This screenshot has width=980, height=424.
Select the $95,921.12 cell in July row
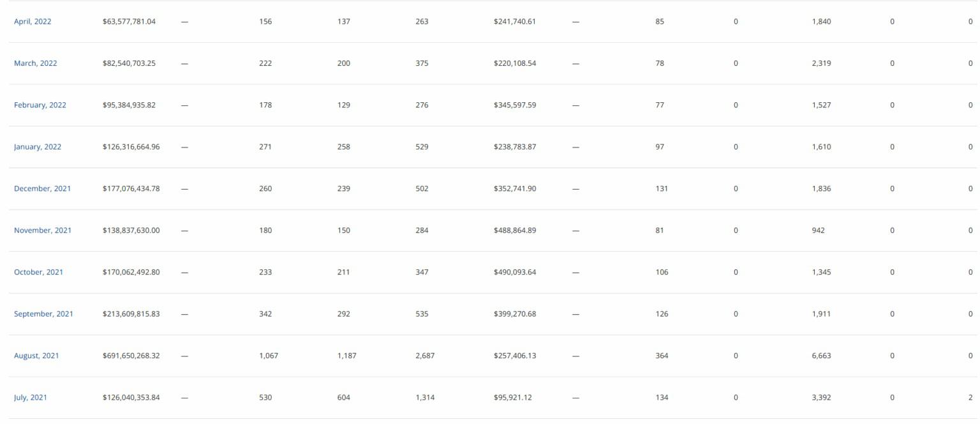click(x=512, y=398)
